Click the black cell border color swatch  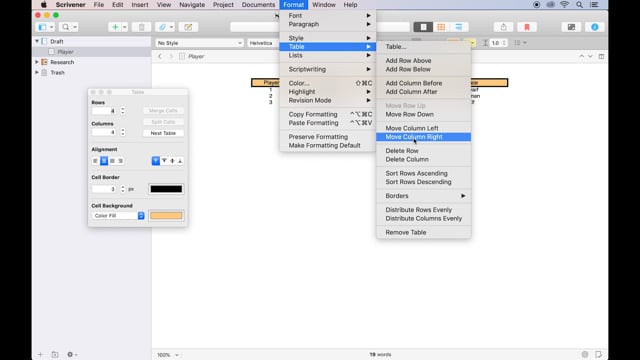(x=166, y=189)
